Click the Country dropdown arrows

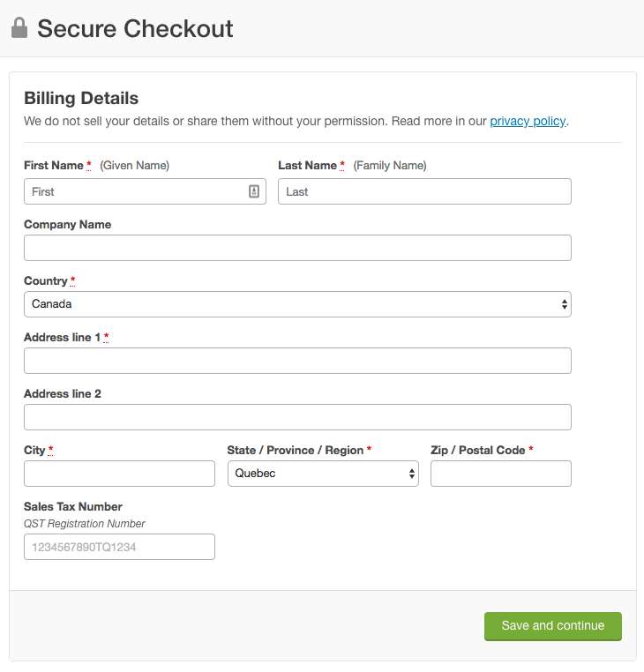[565, 304]
